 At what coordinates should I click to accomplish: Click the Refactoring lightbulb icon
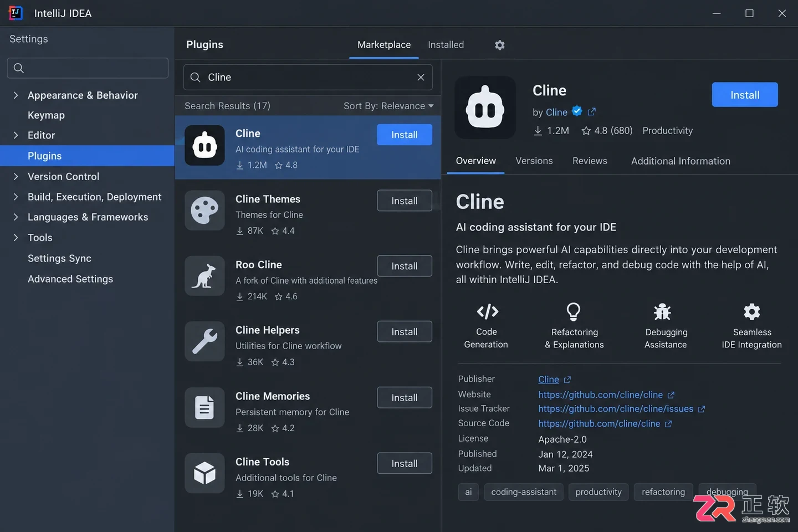(574, 311)
